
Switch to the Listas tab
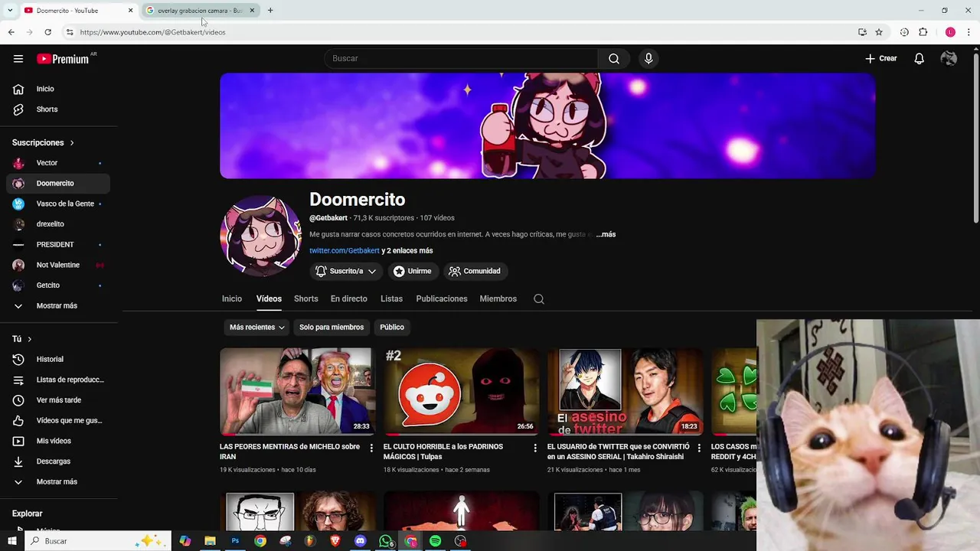[391, 299]
